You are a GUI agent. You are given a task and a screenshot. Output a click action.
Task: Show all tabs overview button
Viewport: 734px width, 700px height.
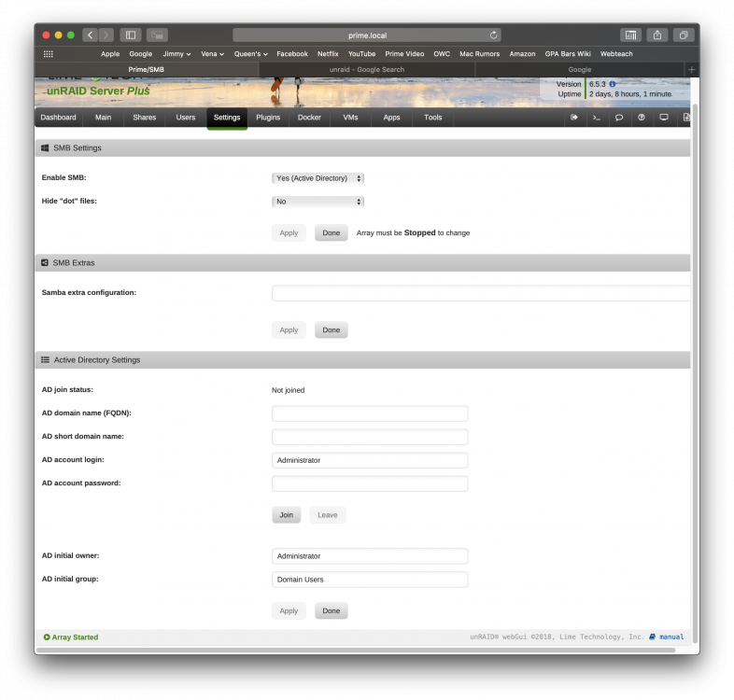pos(684,35)
